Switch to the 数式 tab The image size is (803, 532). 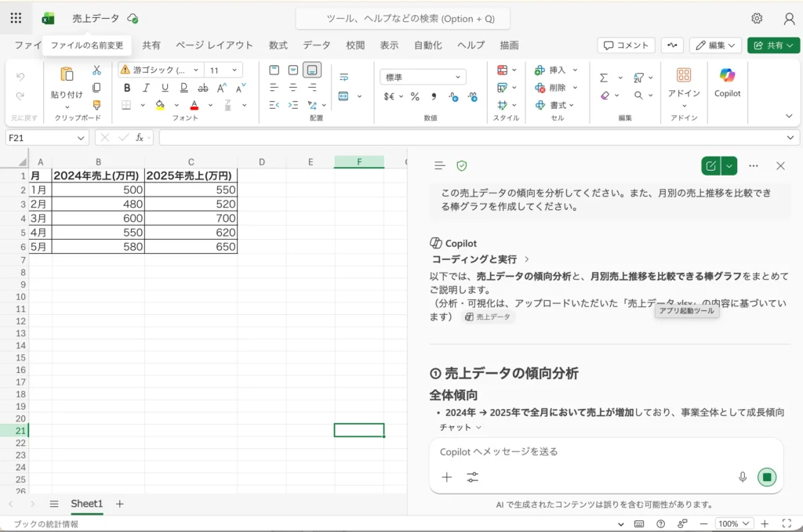pos(278,45)
